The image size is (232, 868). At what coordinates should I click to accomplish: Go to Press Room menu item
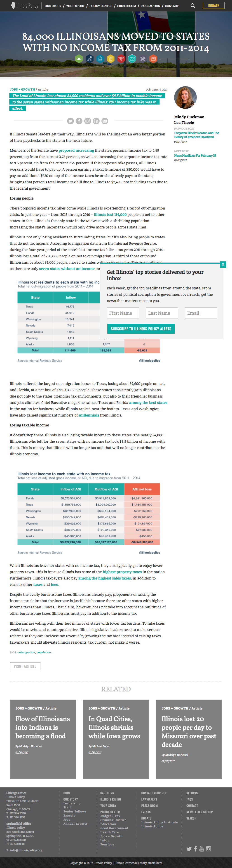127,6
